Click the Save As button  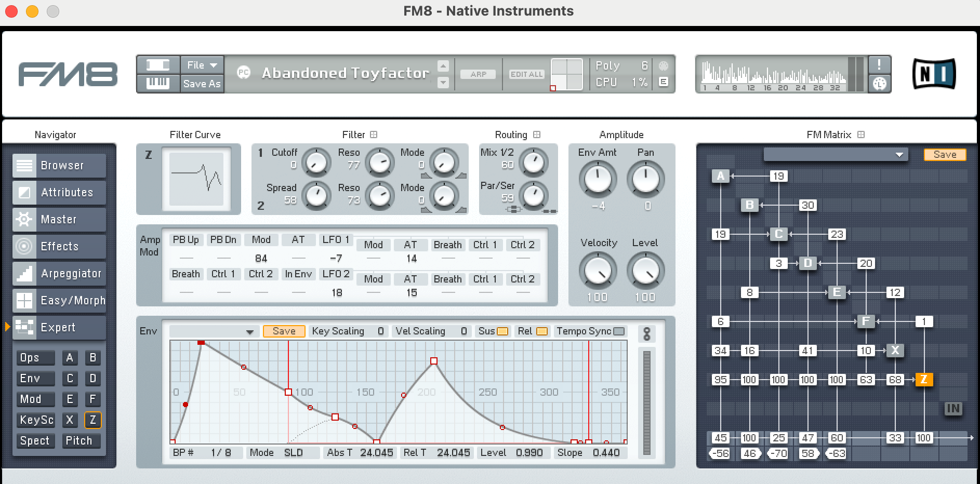tap(202, 84)
